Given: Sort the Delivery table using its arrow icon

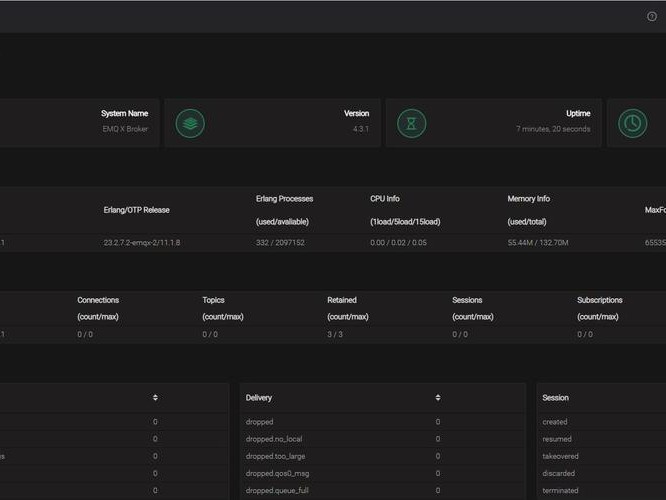Looking at the screenshot, I should (438, 398).
